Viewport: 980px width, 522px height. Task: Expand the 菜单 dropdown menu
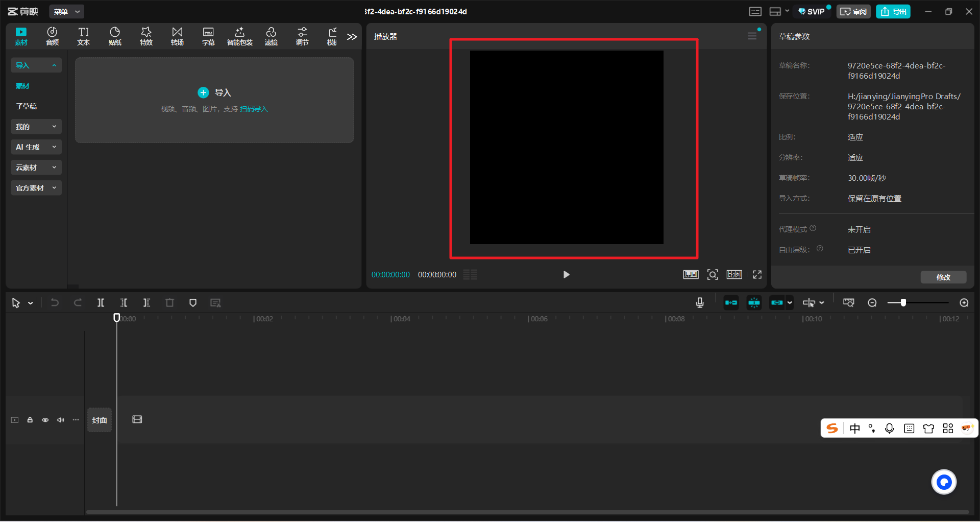67,12
